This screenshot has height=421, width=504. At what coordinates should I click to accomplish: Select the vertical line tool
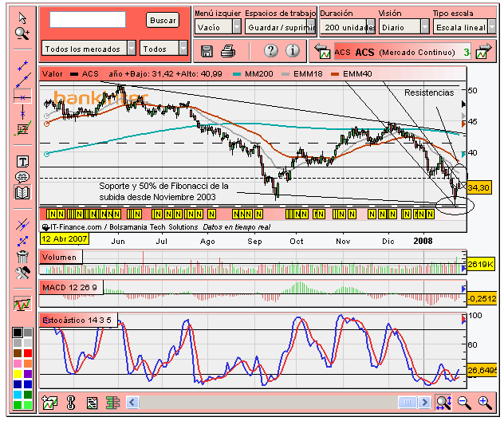[x=22, y=112]
